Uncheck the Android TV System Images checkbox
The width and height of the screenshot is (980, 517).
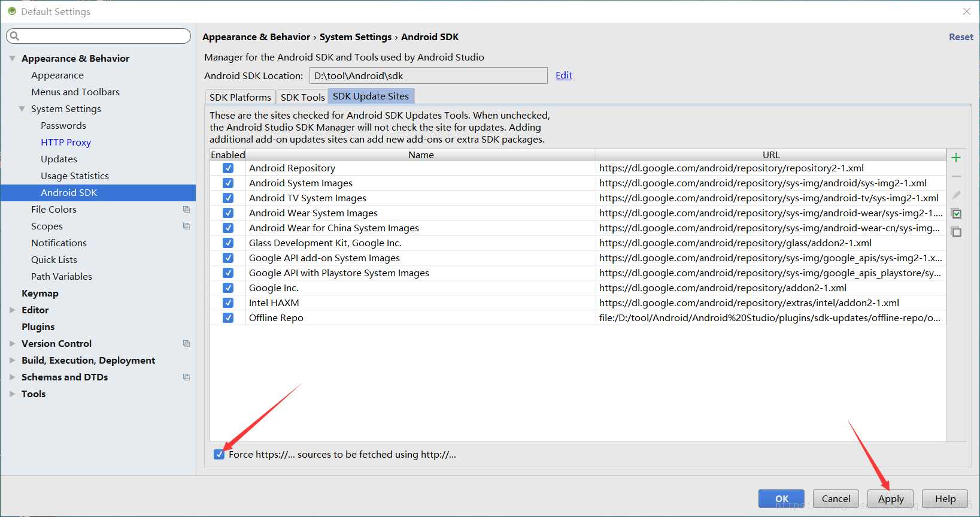228,198
